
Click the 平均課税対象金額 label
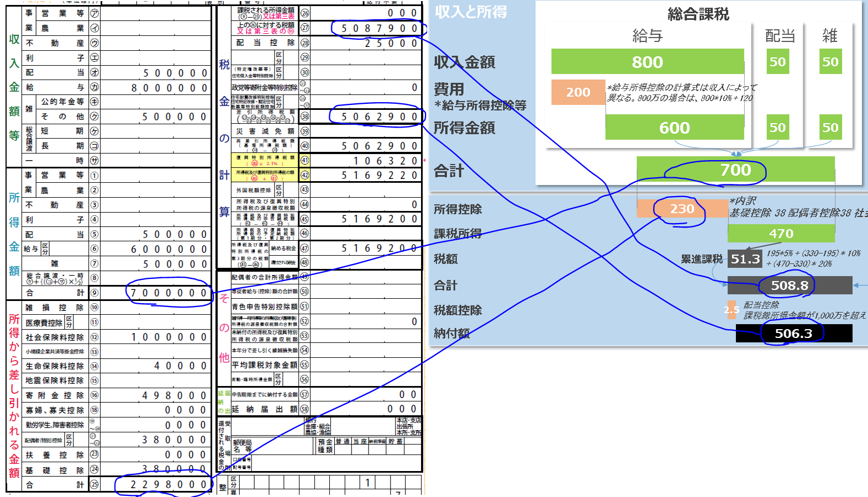coord(265,365)
